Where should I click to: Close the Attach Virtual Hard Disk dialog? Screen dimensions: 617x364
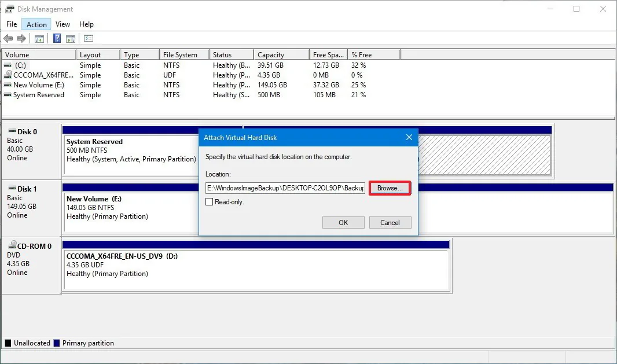tap(409, 137)
